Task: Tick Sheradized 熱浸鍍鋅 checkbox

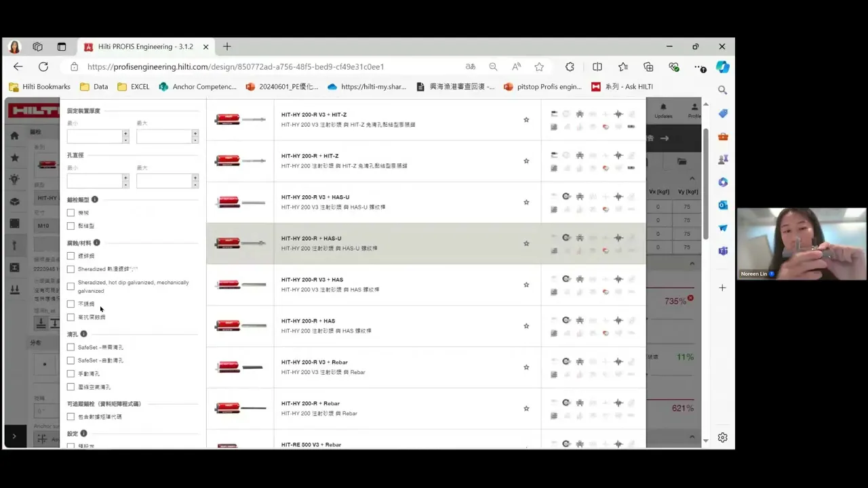Action: coord(71,269)
